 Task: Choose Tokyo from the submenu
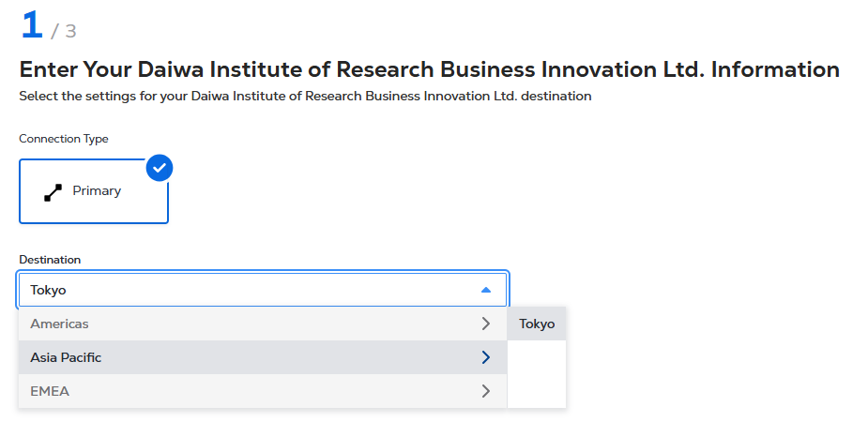click(x=537, y=324)
